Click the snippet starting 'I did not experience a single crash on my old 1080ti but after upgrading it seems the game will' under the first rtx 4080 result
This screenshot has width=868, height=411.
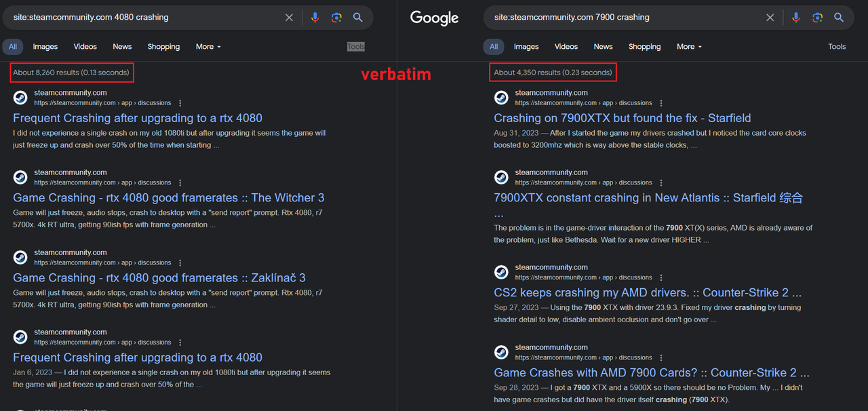coord(170,139)
